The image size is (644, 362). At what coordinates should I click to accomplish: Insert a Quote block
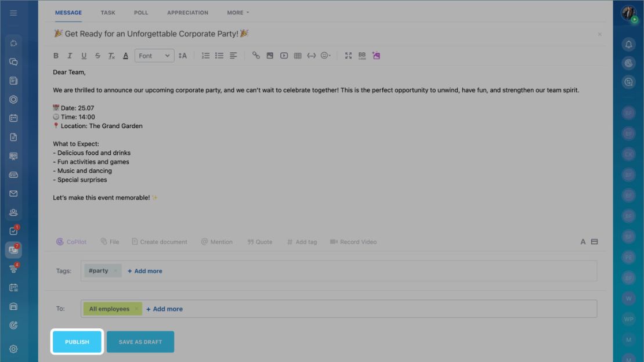click(x=260, y=242)
